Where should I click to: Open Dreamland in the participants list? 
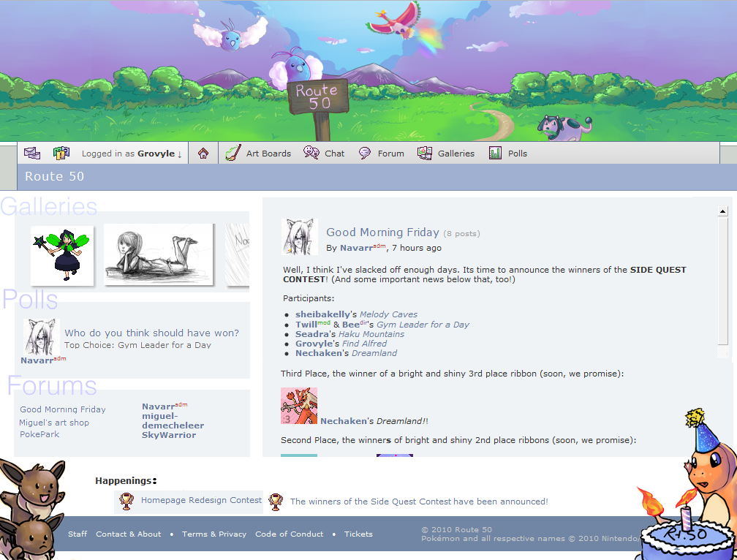click(x=374, y=353)
